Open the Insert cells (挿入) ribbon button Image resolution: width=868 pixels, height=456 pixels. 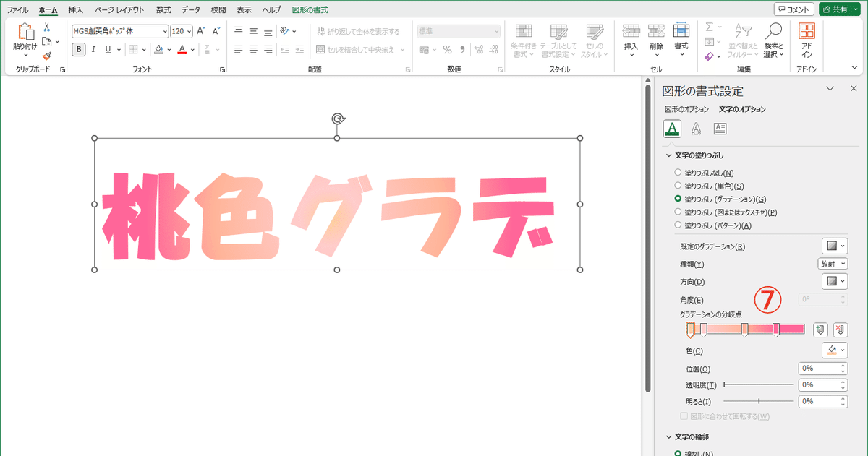tap(631, 40)
